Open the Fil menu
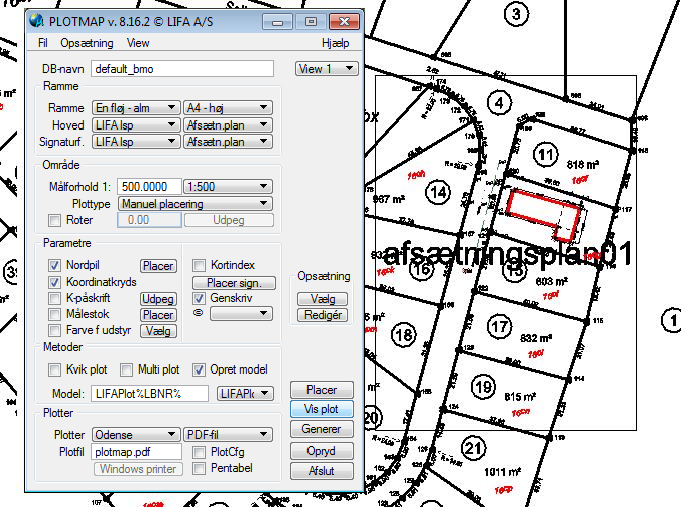The image size is (681, 507). click(43, 43)
